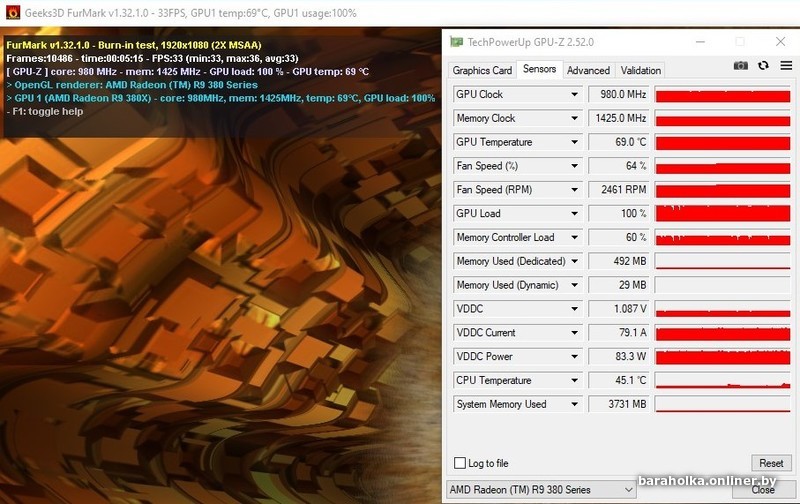Click the 3731 MB system memory value
The image size is (800, 504).
(618, 404)
